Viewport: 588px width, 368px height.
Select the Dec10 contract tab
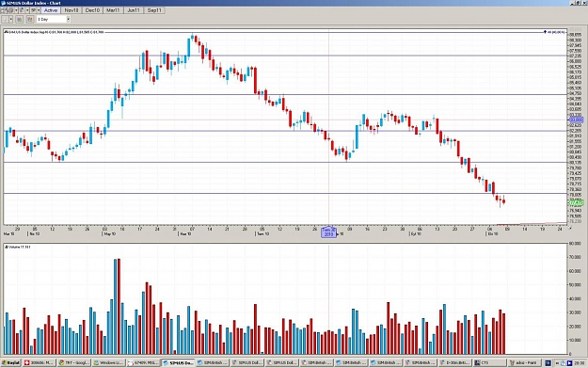[92, 10]
